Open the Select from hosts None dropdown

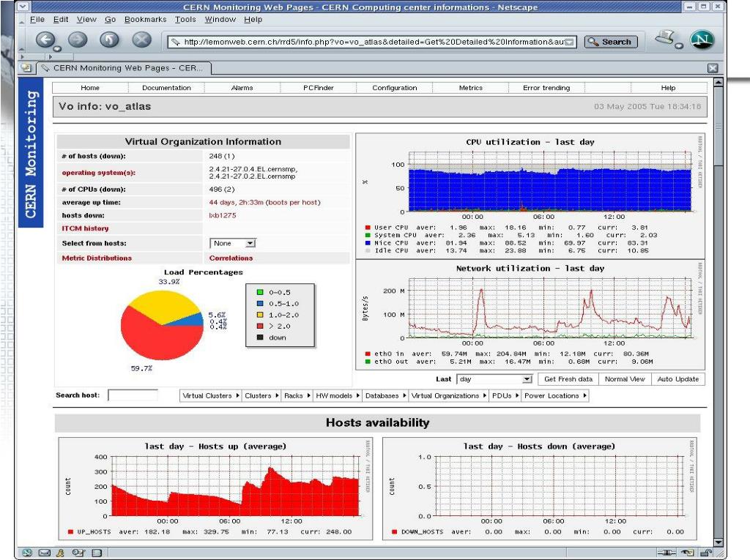[233, 243]
